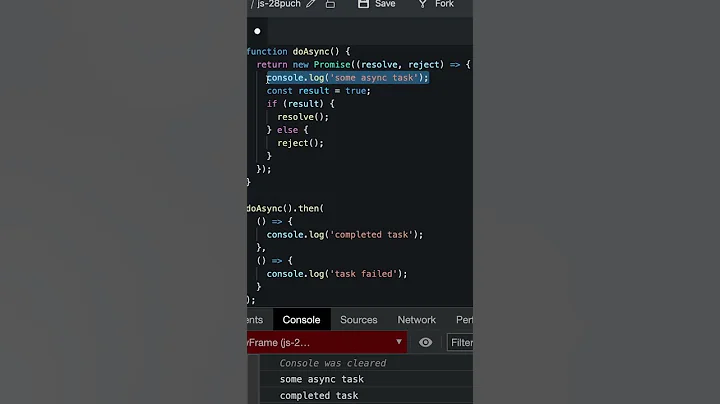
Task: Edit project name with pencil icon
Action: (311, 4)
